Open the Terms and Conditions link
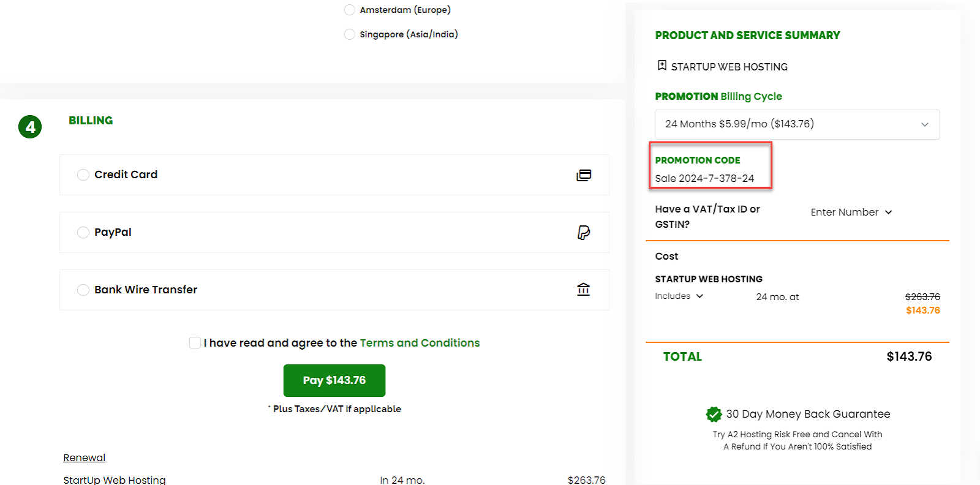Viewport: 980px width, 485px height. (420, 343)
